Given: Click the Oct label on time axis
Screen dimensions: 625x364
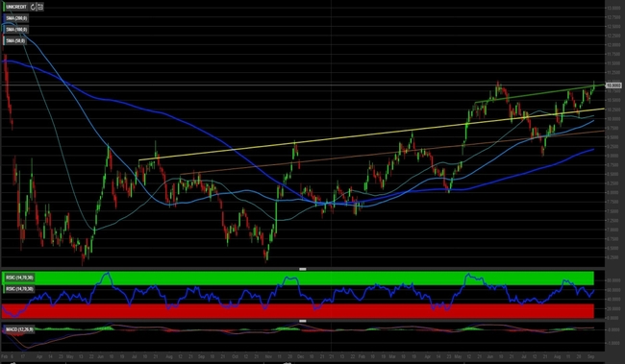Looking at the screenshot, I should tap(235, 357).
